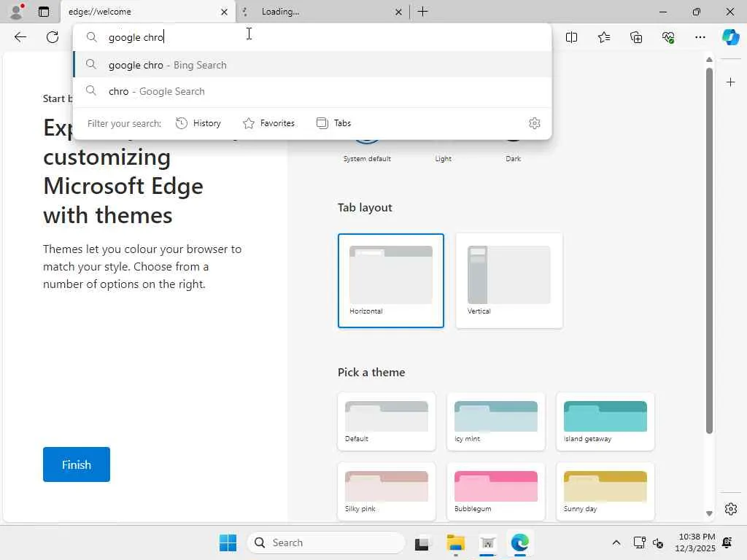Open Copilot icon in toolbar
Viewport: 747px width, 560px height.
tap(730, 37)
